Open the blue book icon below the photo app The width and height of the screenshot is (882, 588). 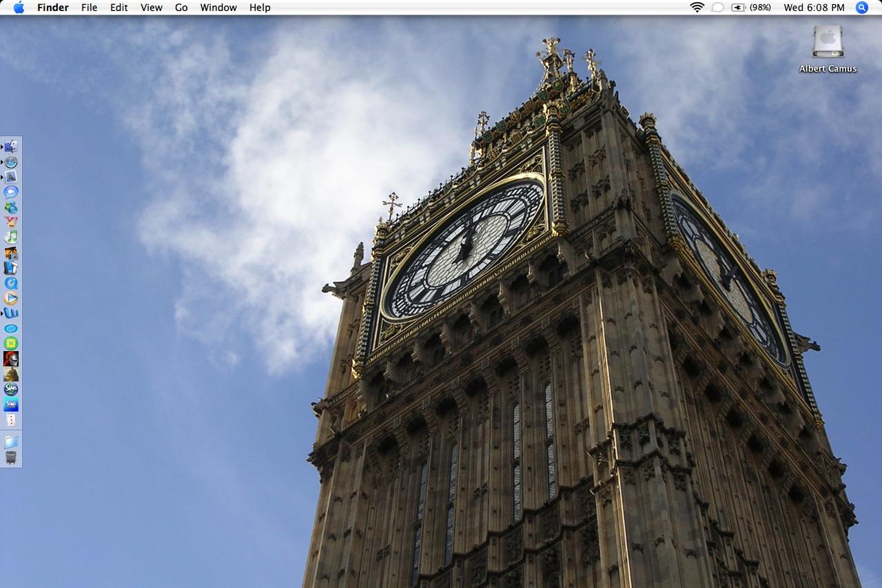(x=11, y=268)
